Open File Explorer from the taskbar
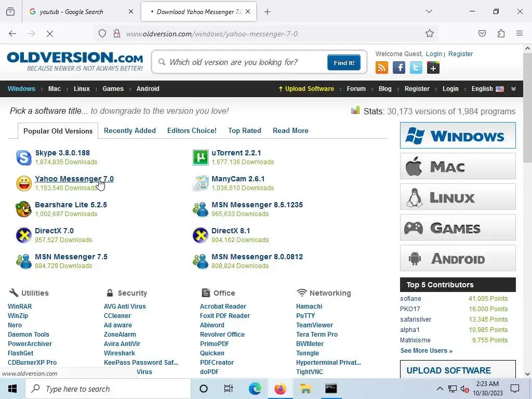Viewport: 532px width, 399px height. 305,389
